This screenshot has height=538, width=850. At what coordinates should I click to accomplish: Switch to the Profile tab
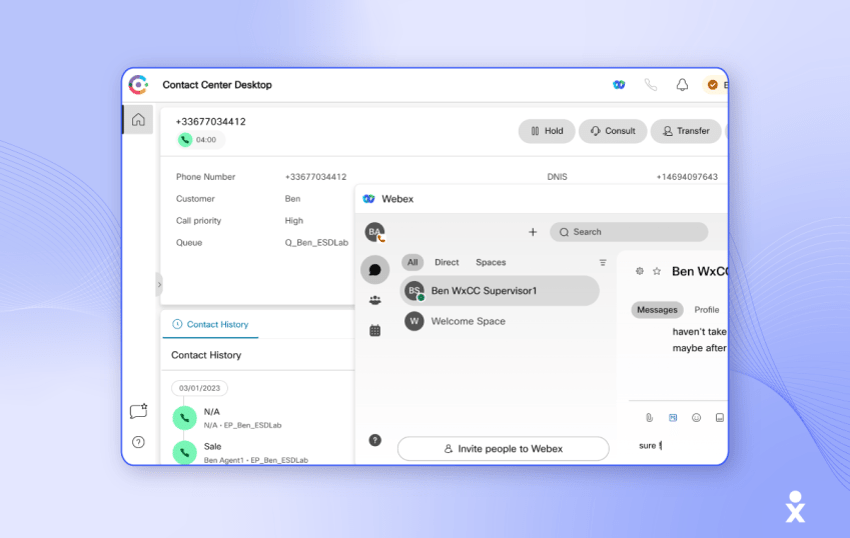click(706, 310)
